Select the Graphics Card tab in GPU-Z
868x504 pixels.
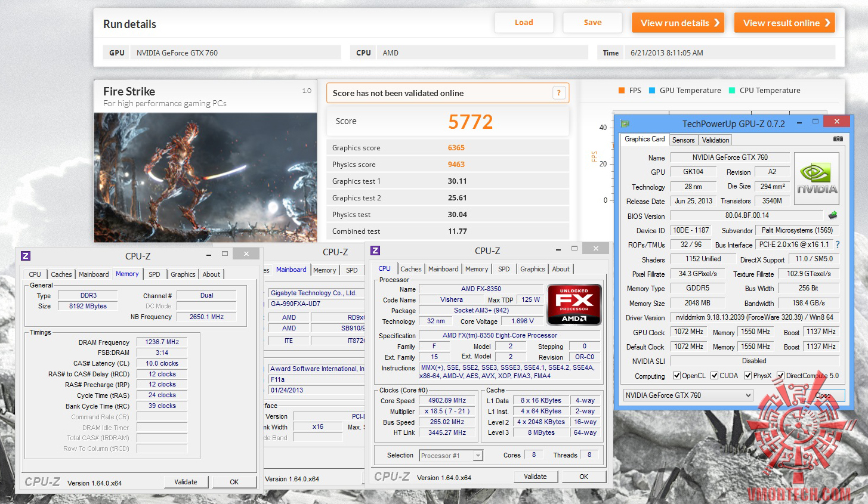click(x=644, y=139)
